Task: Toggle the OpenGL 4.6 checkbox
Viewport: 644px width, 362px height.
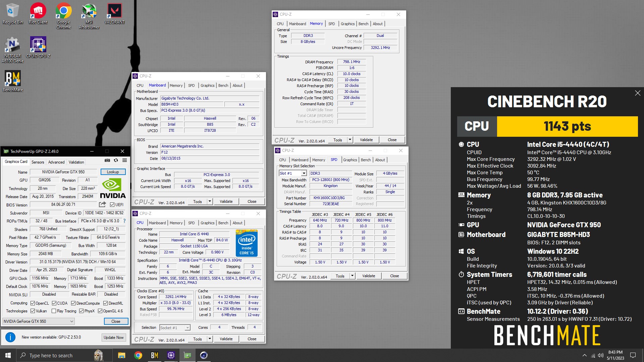Action: (x=100, y=311)
